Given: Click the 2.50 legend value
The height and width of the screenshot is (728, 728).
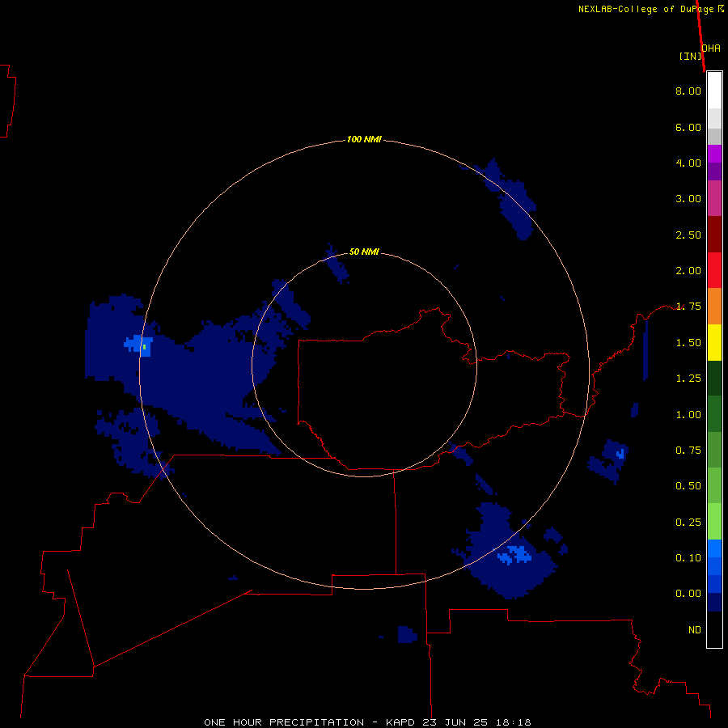Looking at the screenshot, I should click(688, 235).
